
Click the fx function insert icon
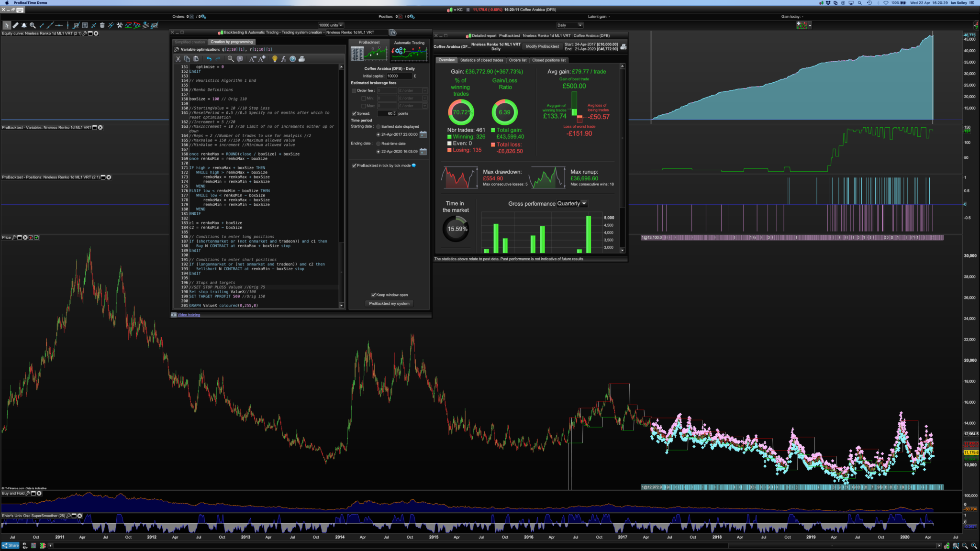point(283,59)
